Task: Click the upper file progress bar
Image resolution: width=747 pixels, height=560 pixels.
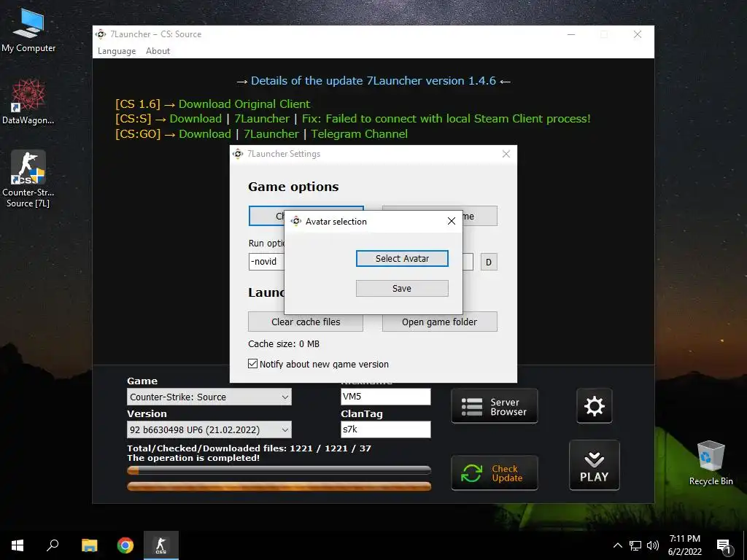Action: (x=279, y=470)
